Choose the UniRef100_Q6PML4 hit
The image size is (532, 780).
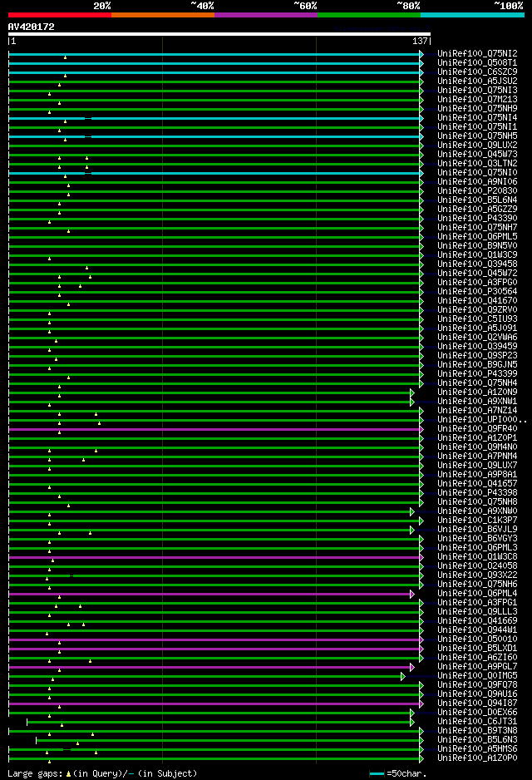477,593
